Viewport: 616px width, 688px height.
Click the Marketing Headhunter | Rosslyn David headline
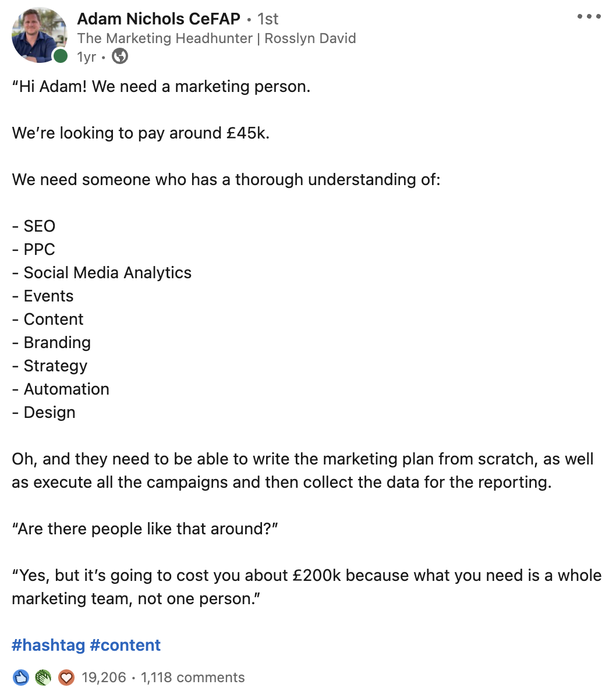pyautogui.click(x=216, y=38)
